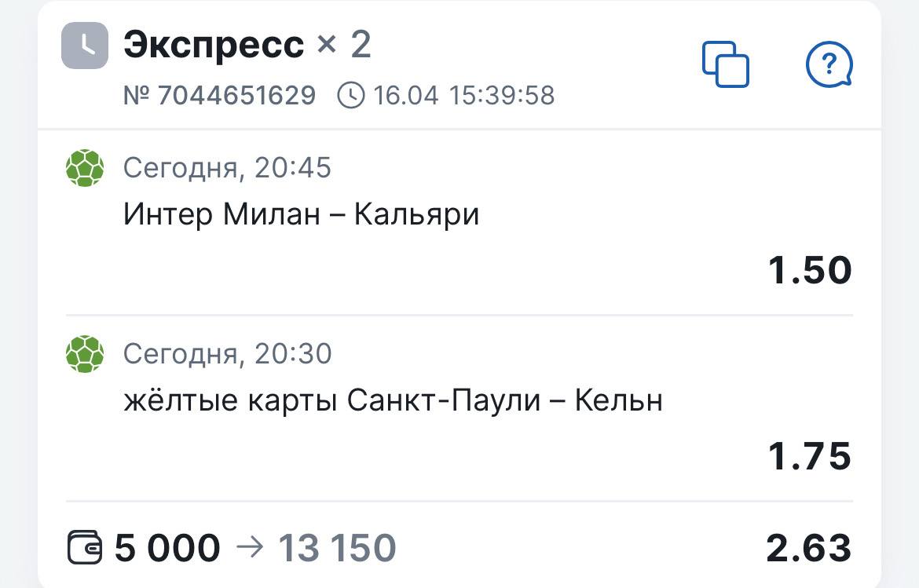919x588 pixels.
Task: Click the copy bet slip icon
Action: click(x=725, y=64)
